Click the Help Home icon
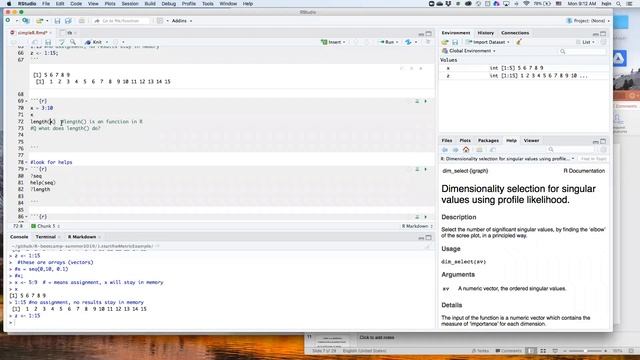640x360 pixels. pyautogui.click(x=466, y=150)
